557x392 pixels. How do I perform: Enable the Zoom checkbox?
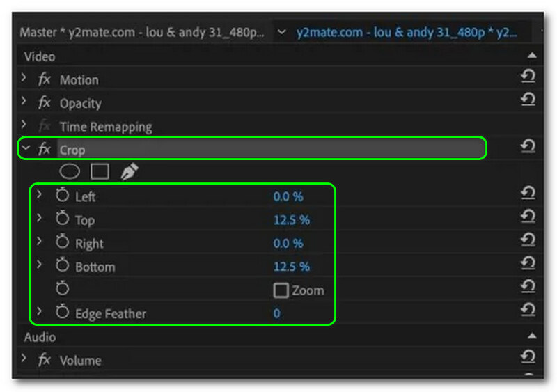click(281, 290)
